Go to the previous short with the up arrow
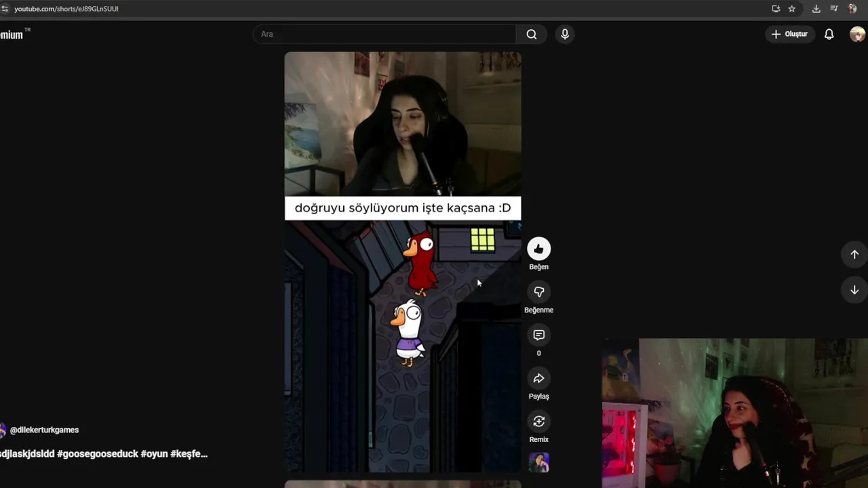Viewport: 868px width, 488px height. point(854,254)
